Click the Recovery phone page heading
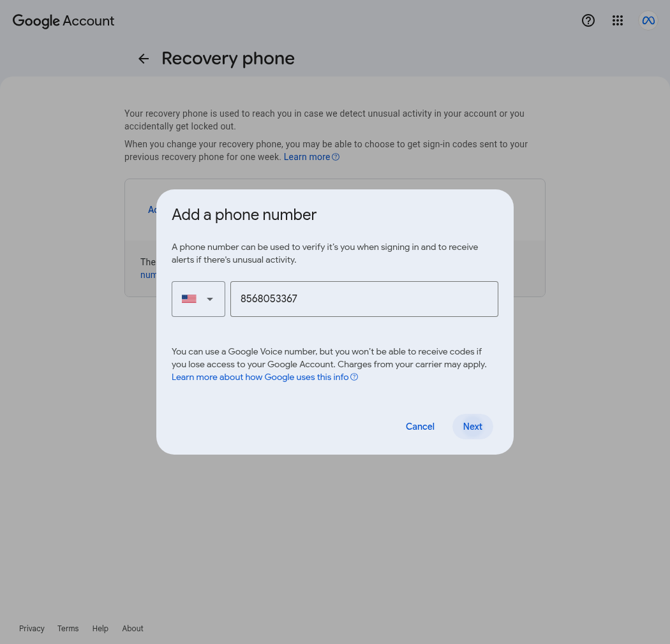This screenshot has width=670, height=644. coord(228,59)
